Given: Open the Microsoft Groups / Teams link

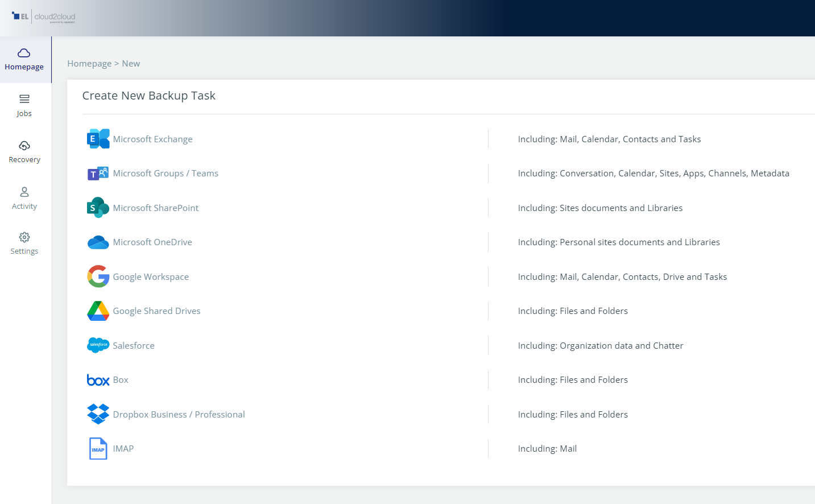Looking at the screenshot, I should click(x=166, y=173).
